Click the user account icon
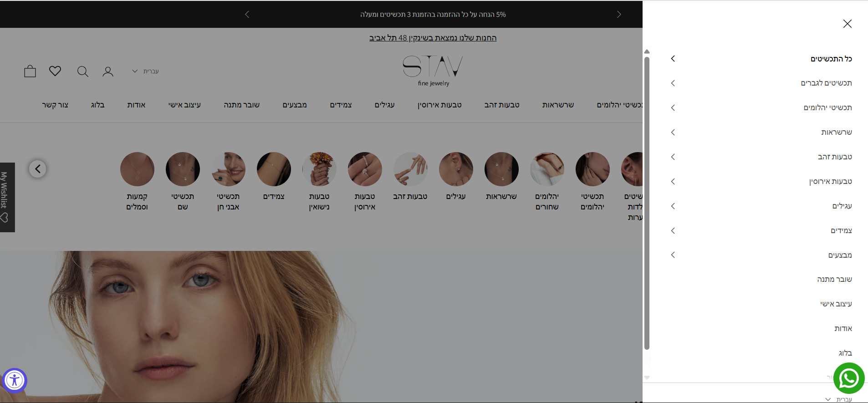This screenshot has height=403, width=868. 108,71
